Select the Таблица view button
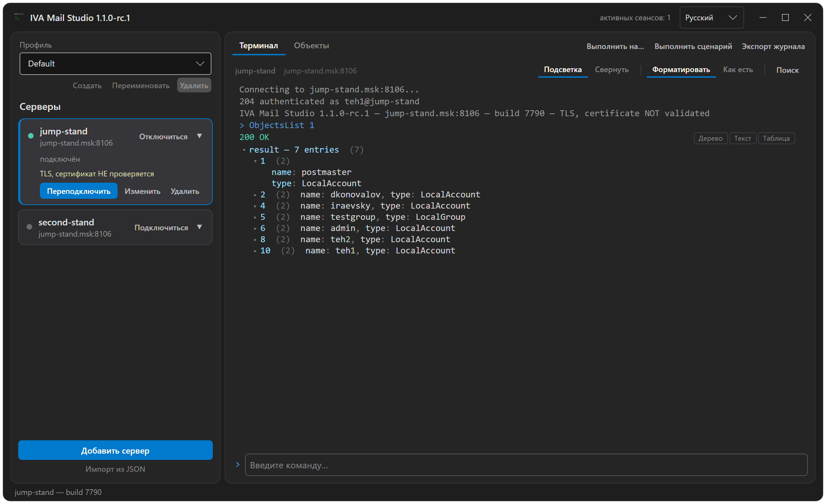The height and width of the screenshot is (504, 826). (x=776, y=138)
